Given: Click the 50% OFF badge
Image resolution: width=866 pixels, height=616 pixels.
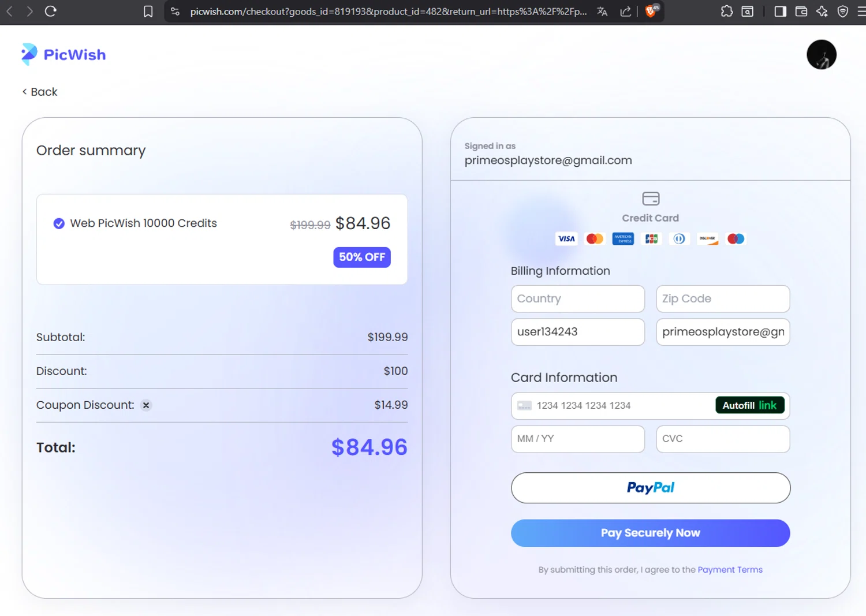Looking at the screenshot, I should tap(362, 257).
